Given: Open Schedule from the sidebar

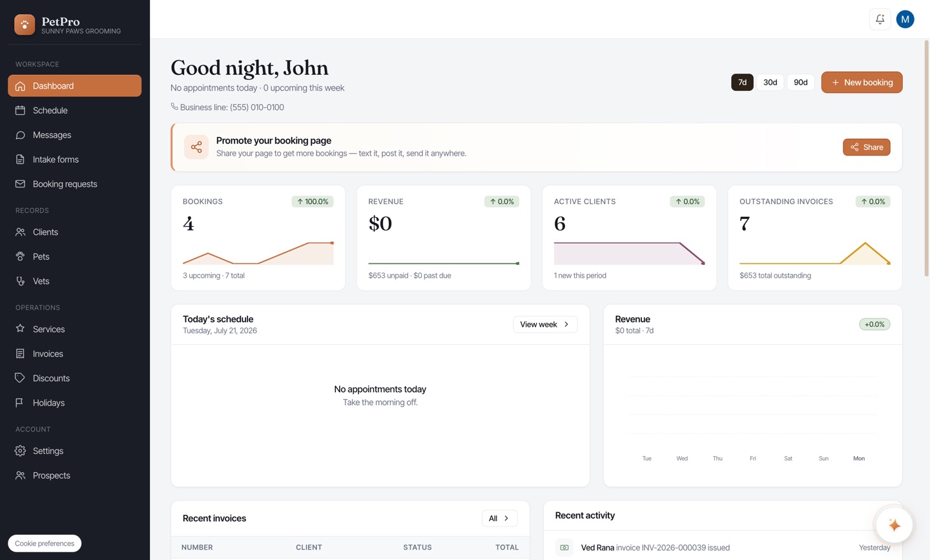Looking at the screenshot, I should [75, 110].
